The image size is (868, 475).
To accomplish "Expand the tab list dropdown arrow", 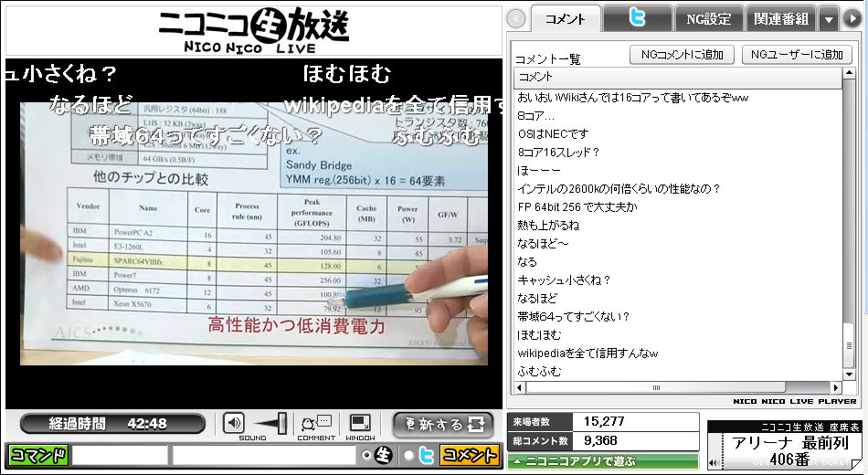I will [829, 20].
